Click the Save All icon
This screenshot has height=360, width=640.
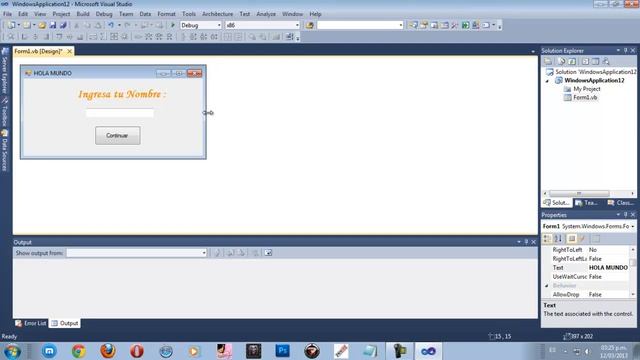click(x=63, y=25)
